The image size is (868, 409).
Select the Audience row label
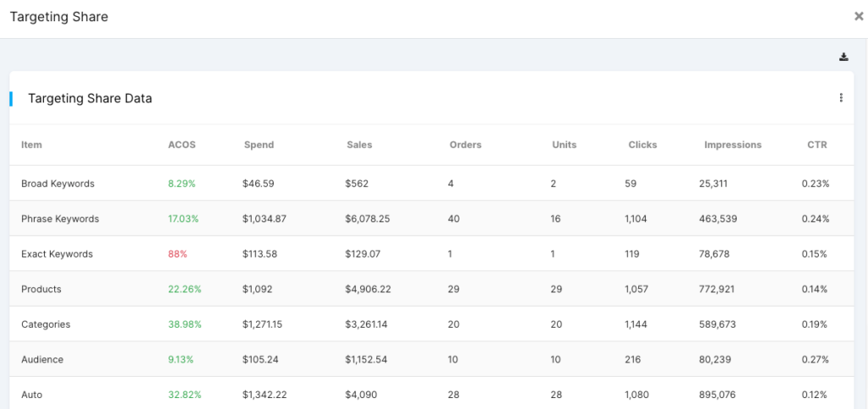pos(42,360)
